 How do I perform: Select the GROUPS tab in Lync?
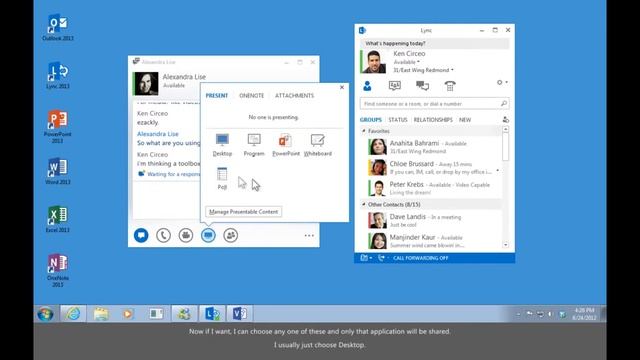point(371,120)
